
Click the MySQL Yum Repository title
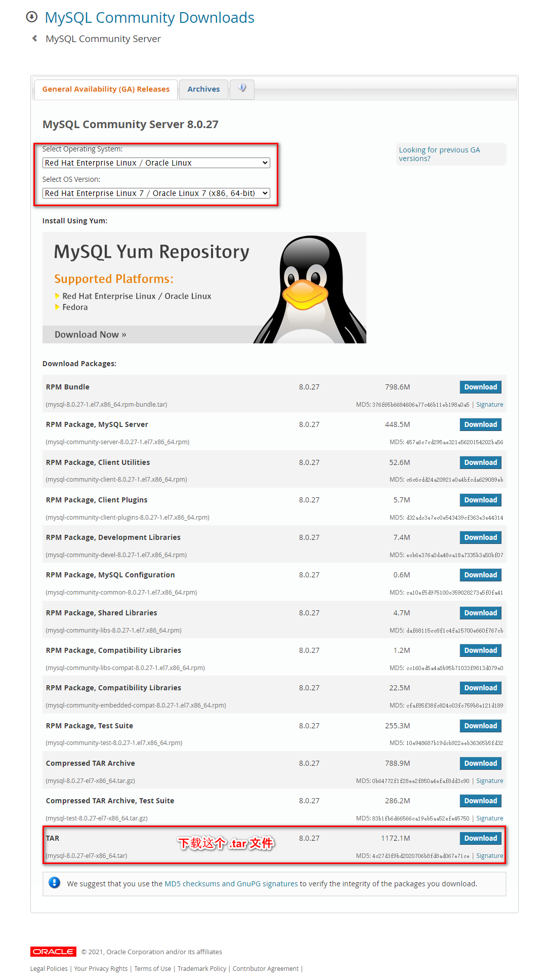click(151, 252)
